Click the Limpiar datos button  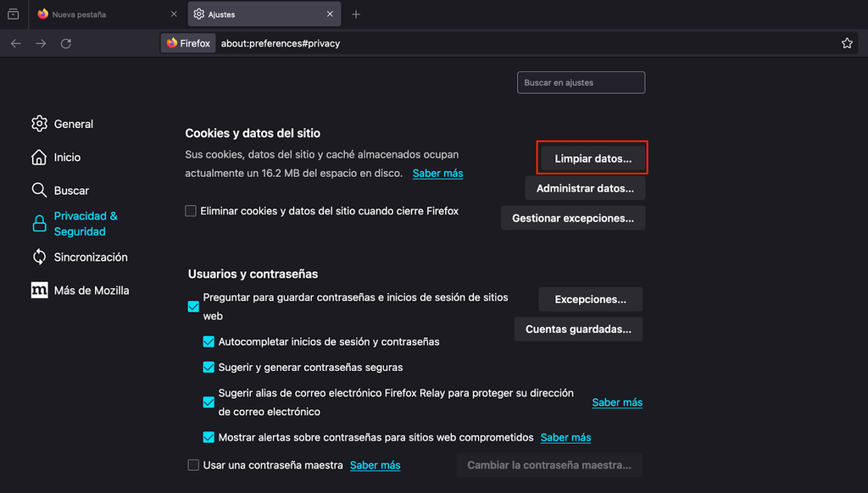[592, 157]
